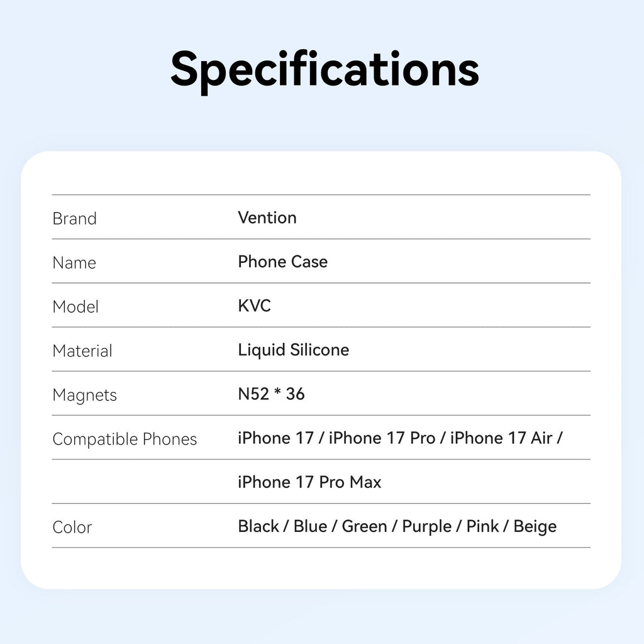The image size is (644, 644).
Task: Select the "KVC" model value
Action: 254,306
